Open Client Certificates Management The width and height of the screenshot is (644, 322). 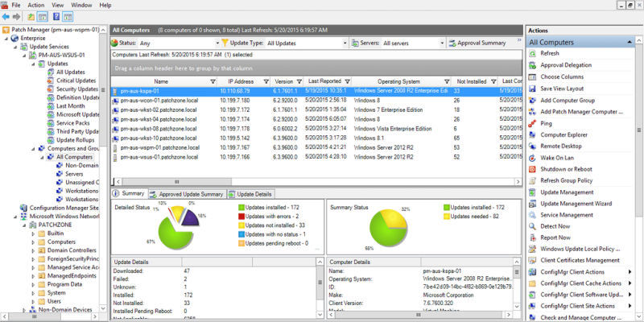pos(580,260)
